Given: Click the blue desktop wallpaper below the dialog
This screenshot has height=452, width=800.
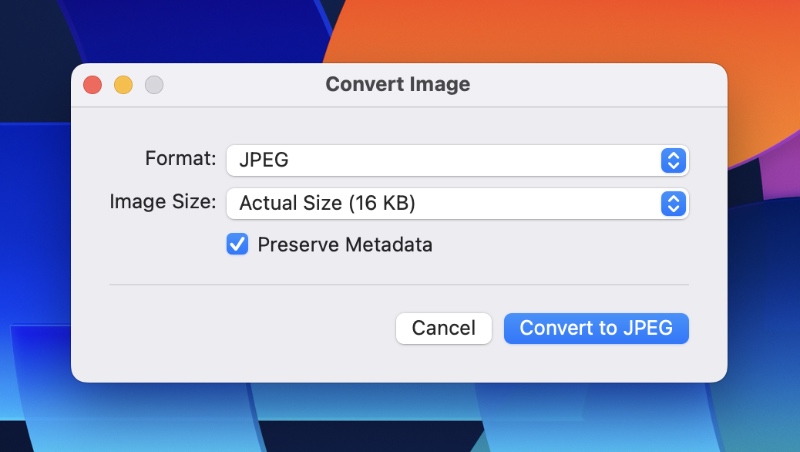Looking at the screenshot, I should point(400,420).
